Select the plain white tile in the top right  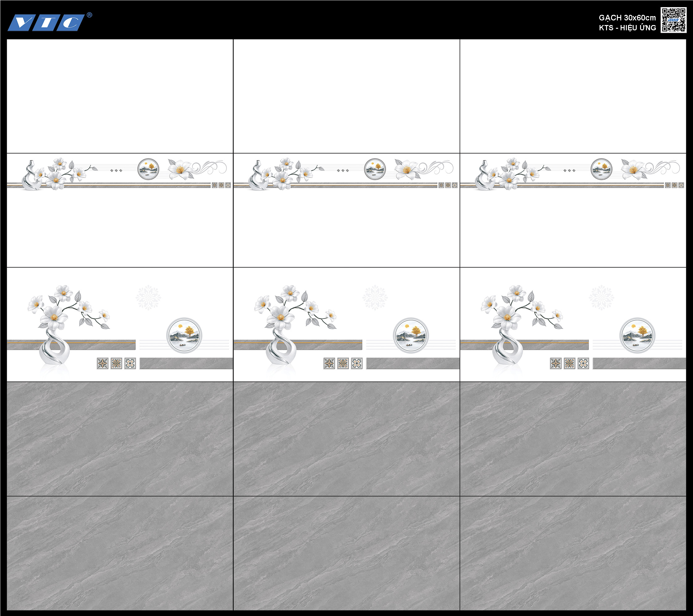click(573, 96)
